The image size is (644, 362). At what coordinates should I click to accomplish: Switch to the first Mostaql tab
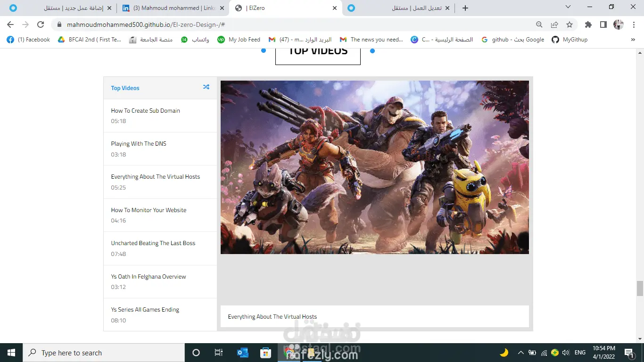(x=61, y=8)
